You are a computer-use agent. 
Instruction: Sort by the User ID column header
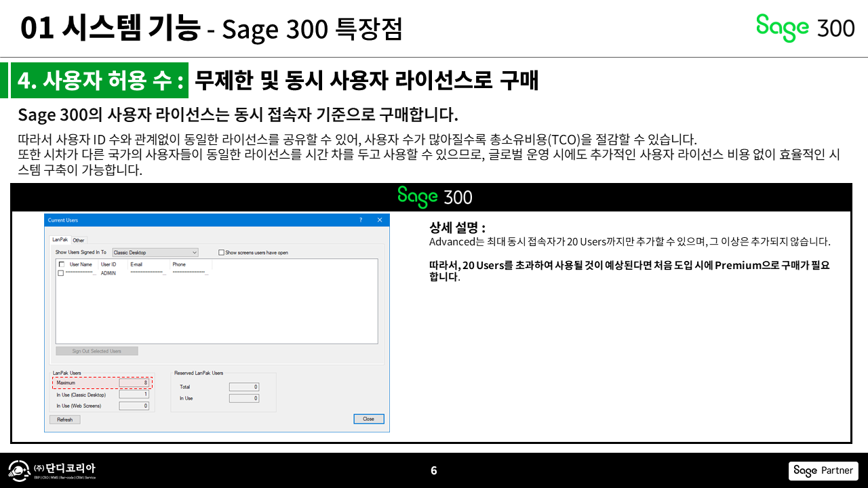click(x=108, y=264)
